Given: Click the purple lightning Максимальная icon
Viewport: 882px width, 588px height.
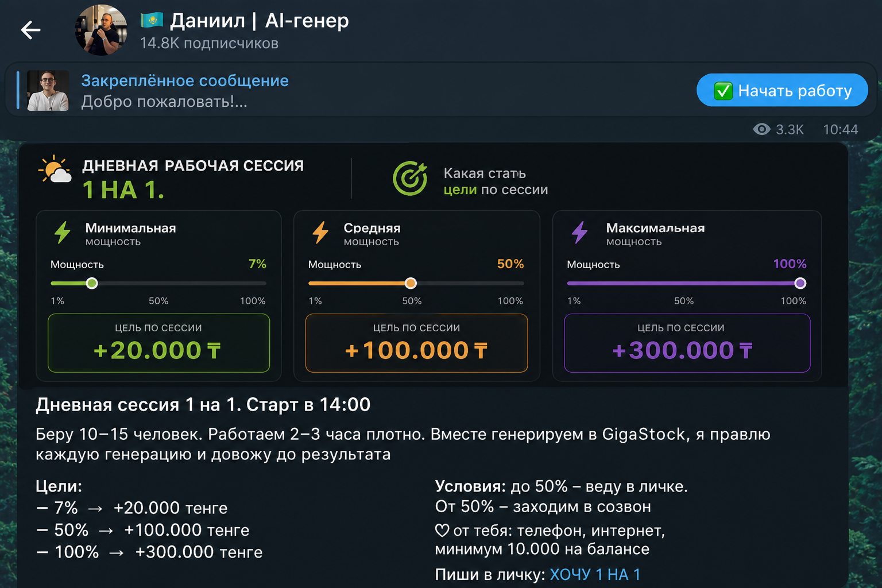Looking at the screenshot, I should click(x=579, y=233).
